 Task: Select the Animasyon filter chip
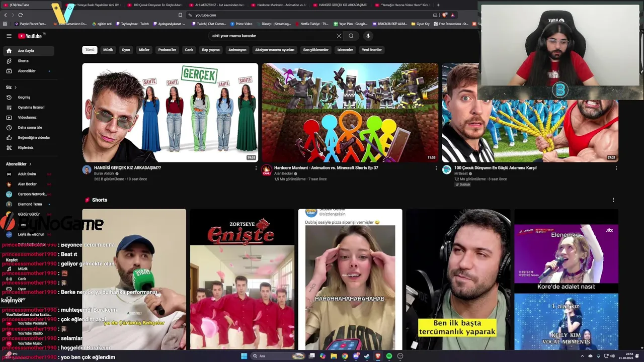tap(237, 50)
